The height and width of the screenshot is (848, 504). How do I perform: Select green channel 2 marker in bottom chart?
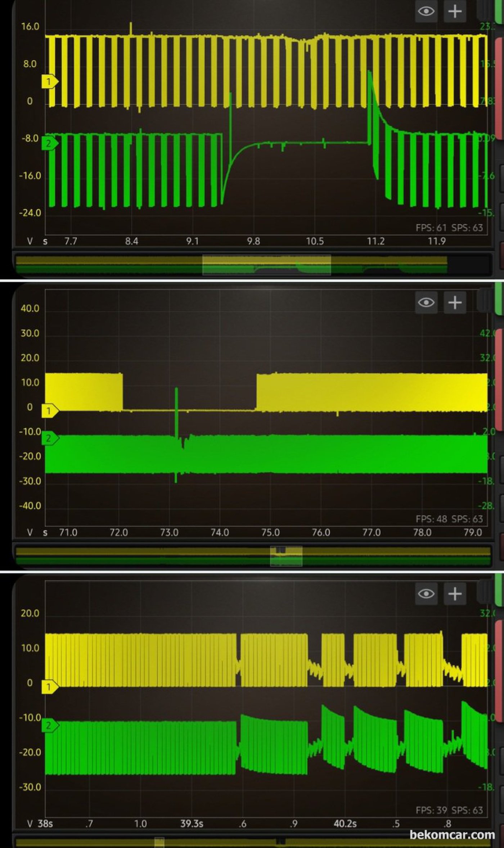(x=50, y=726)
